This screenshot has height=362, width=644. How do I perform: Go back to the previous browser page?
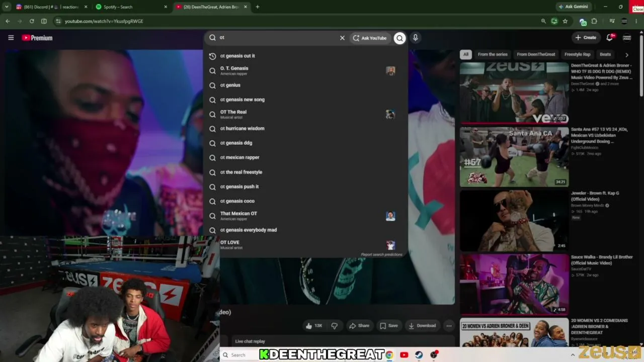pos(8,21)
